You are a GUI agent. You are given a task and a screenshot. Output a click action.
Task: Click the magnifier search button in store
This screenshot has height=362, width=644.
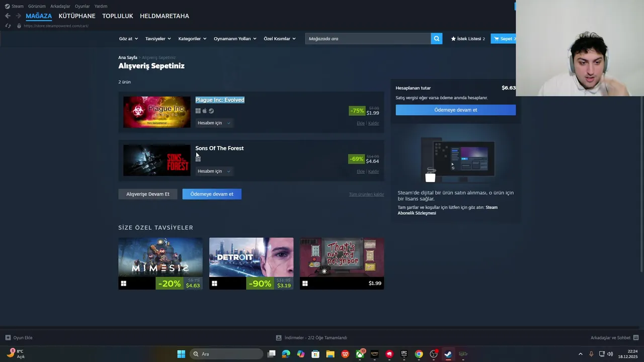click(x=437, y=39)
